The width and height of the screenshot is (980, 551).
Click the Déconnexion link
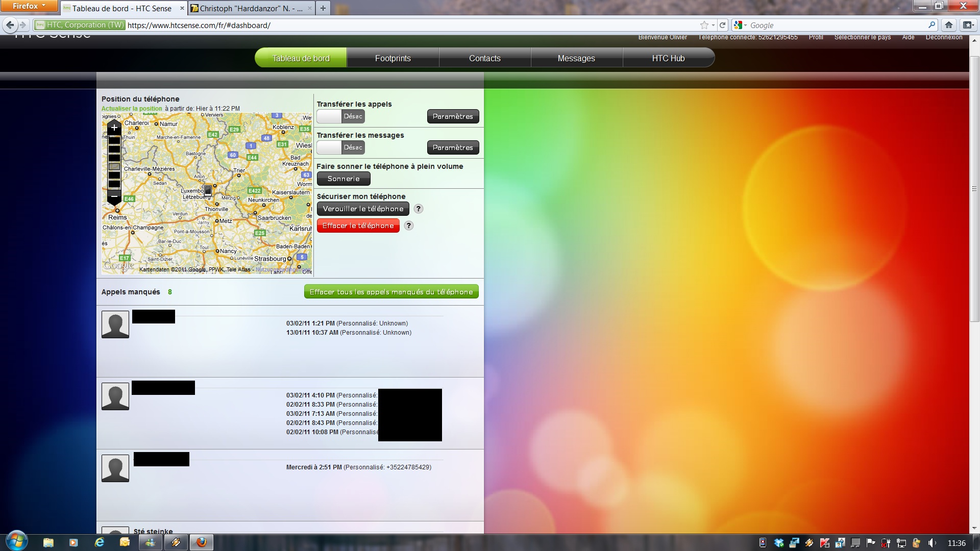[x=944, y=37]
